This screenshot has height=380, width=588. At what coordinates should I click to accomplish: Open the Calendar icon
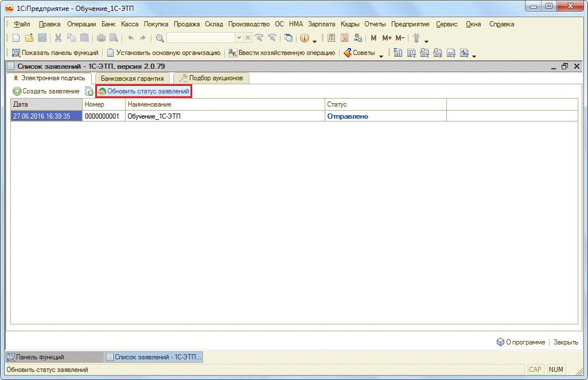[x=344, y=38]
